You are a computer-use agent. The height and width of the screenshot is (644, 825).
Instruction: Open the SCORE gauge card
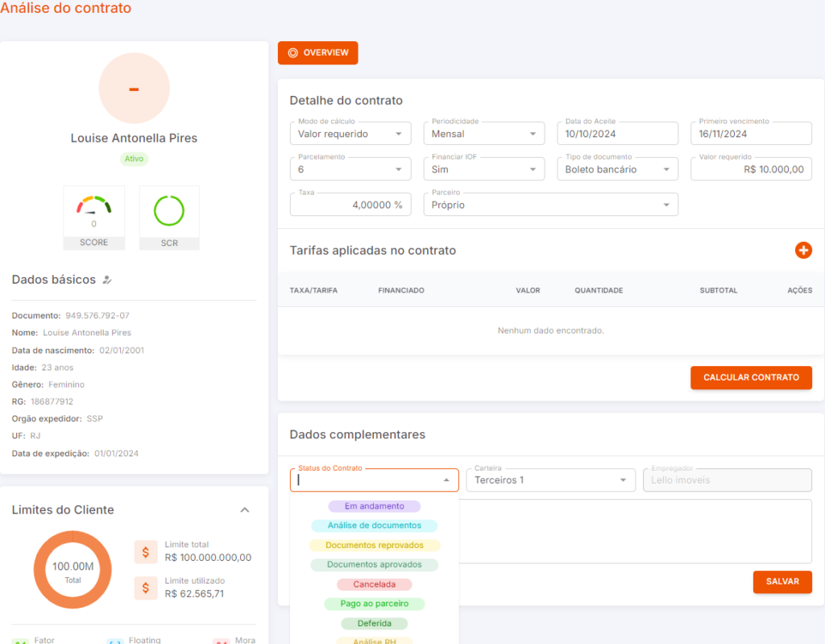(x=94, y=218)
